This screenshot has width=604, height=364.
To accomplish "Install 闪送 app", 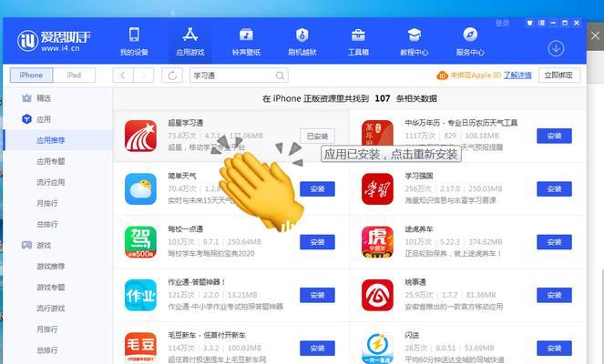I will 554,349.
